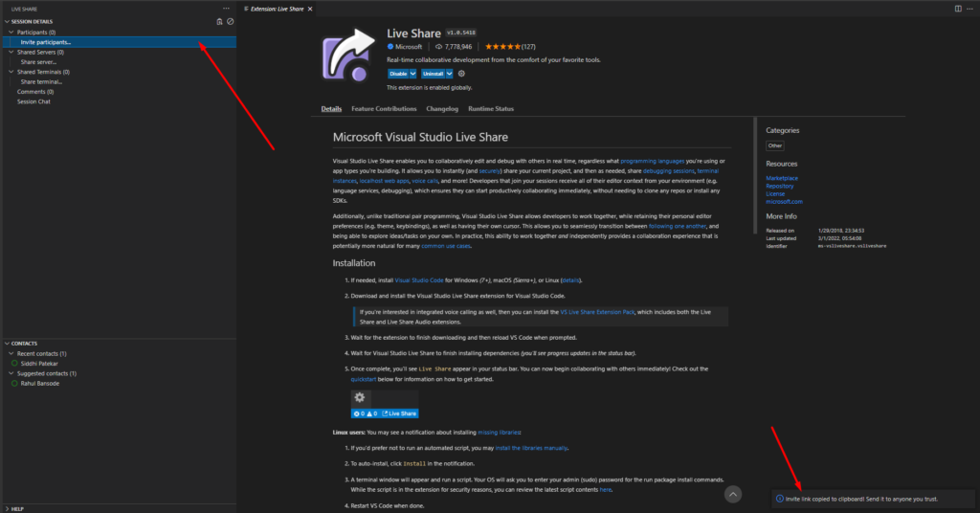Follow the quickstart link

click(363, 379)
